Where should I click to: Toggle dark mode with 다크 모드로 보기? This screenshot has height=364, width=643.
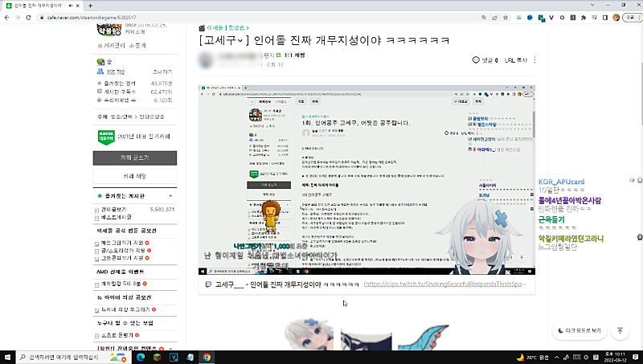(580, 330)
